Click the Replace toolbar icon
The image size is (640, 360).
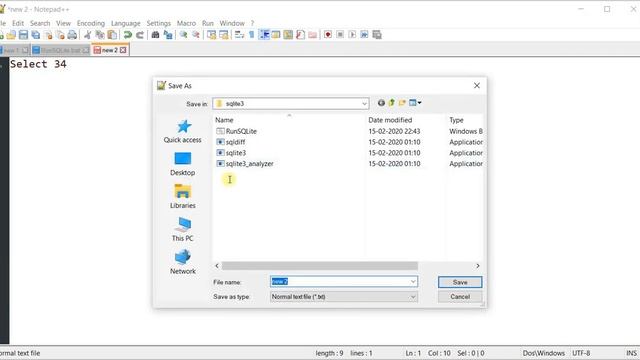(167, 35)
